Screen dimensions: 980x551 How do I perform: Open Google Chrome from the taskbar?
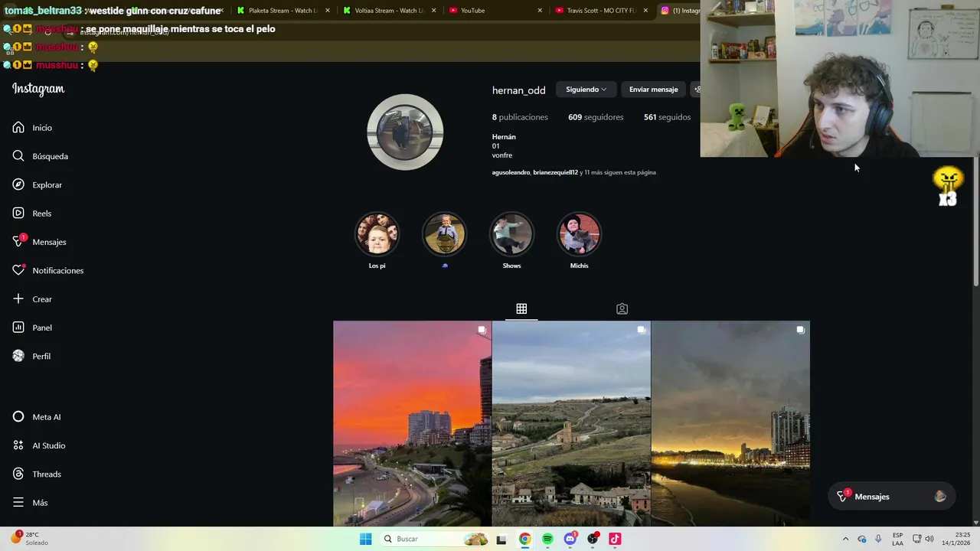point(524,539)
